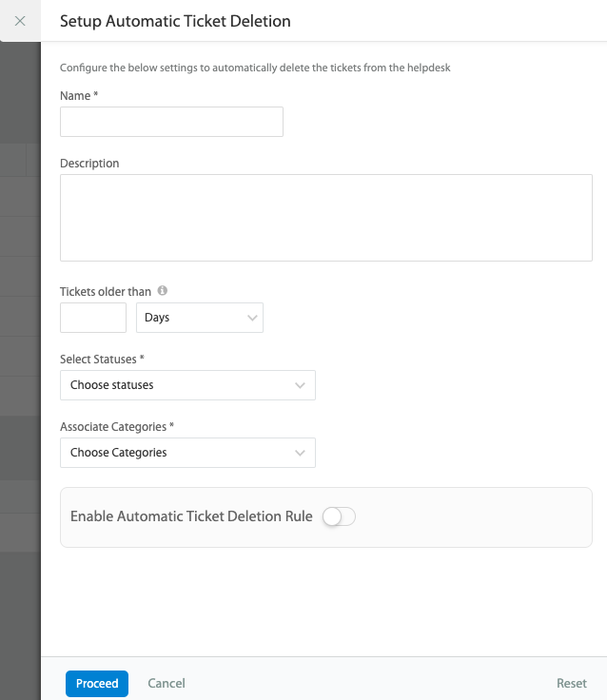Expand the Choose Categories dropdown

[186, 453]
